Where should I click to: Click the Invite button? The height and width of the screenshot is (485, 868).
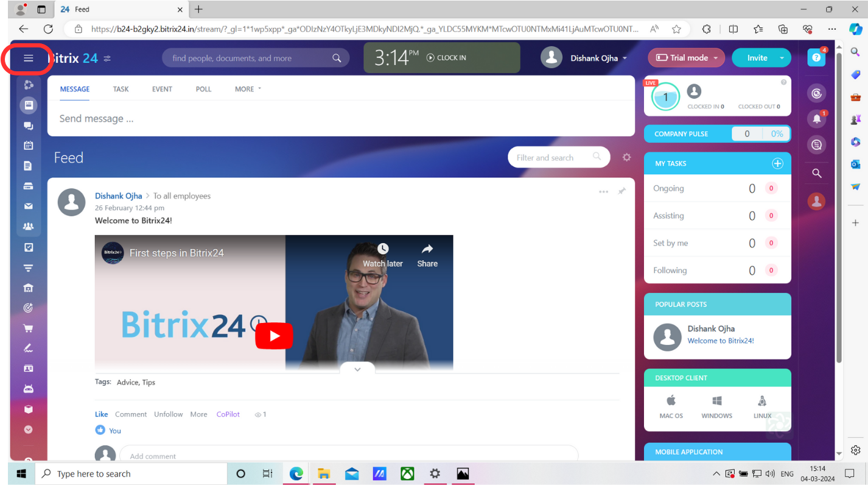click(x=757, y=58)
